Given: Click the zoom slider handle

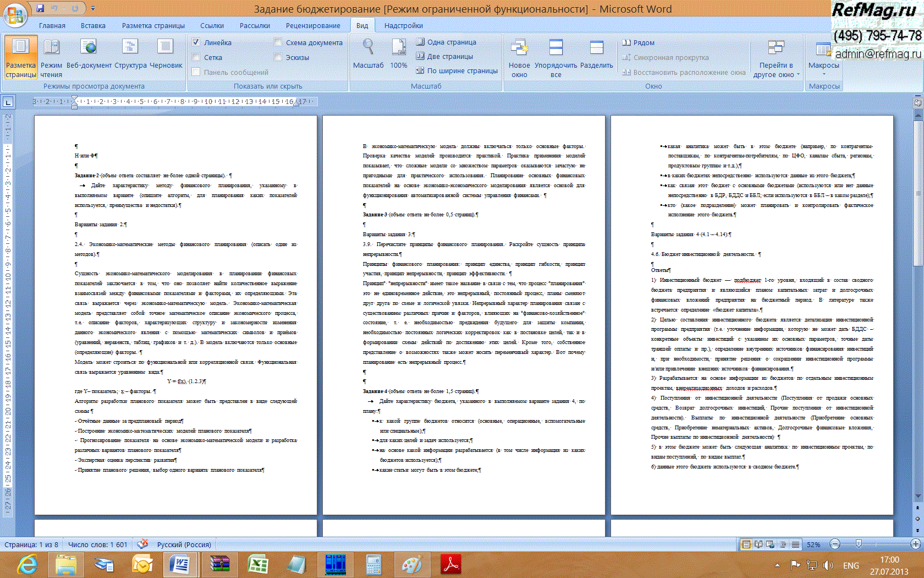Looking at the screenshot, I should click(859, 544).
